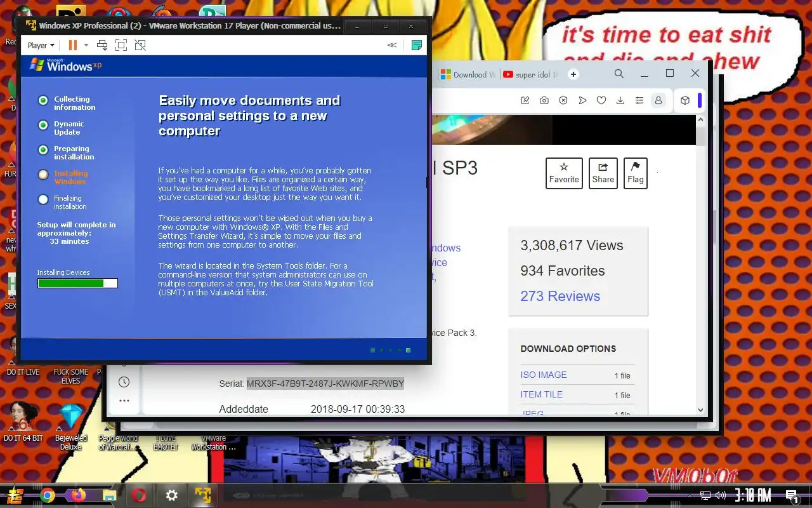Viewport: 812px width, 508px height.
Task: Click the 3,308,617 Views text
Action: [x=572, y=245]
